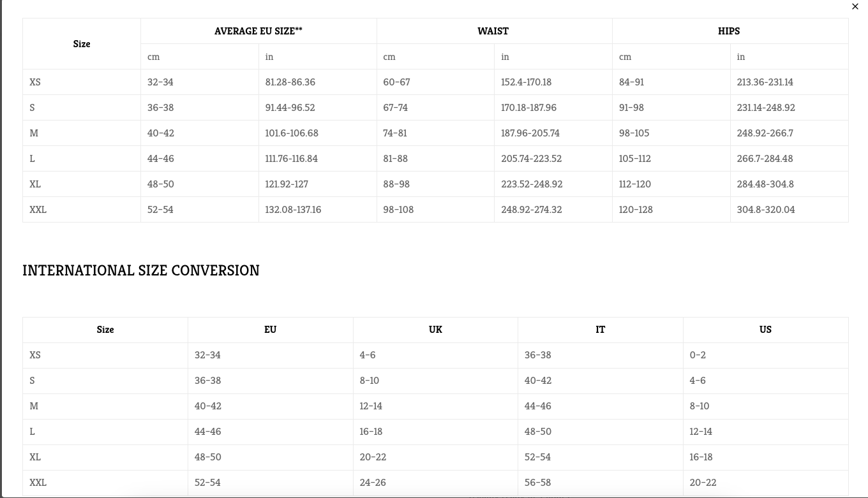Select the 98-105 hips cm cell
Screen dimensions: 868x498
click(634, 133)
